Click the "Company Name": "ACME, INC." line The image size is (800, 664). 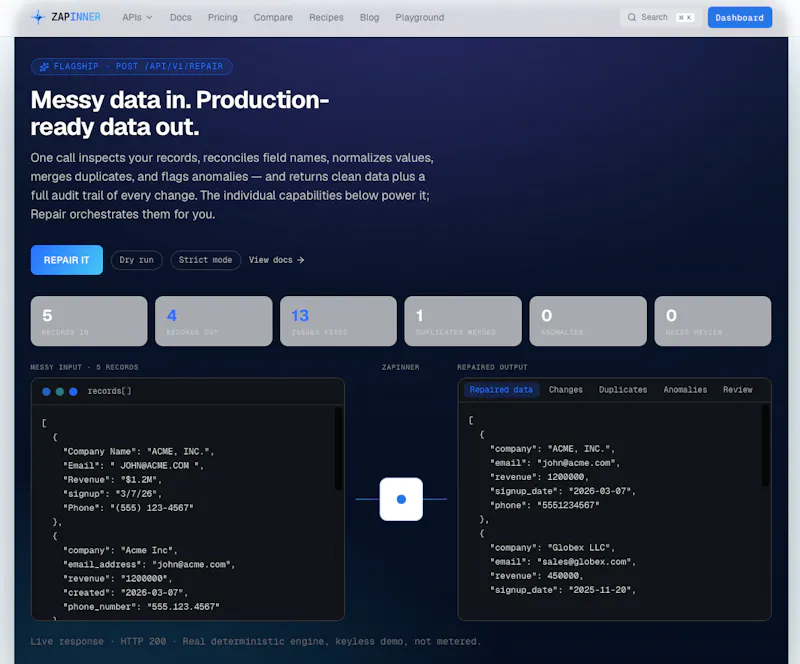pyautogui.click(x=138, y=451)
